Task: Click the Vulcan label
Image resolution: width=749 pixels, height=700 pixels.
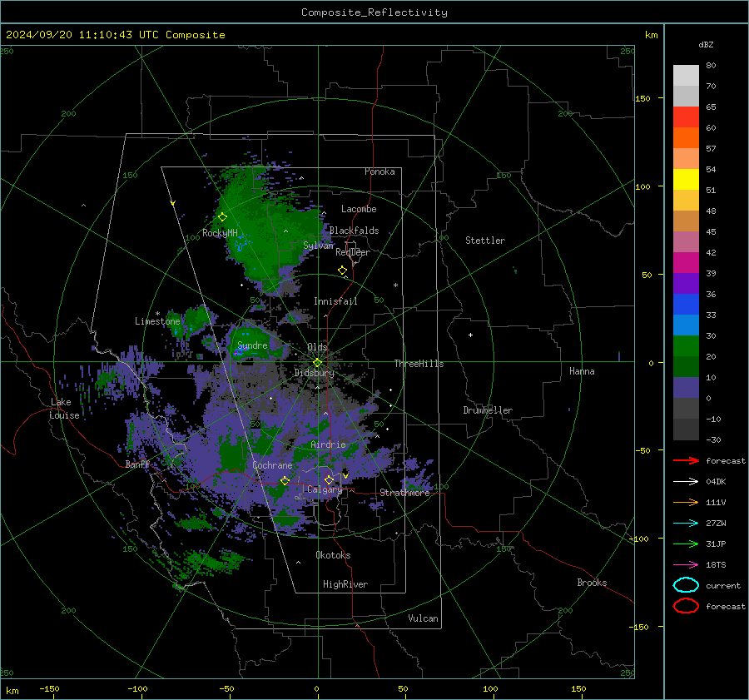Action: (x=424, y=618)
